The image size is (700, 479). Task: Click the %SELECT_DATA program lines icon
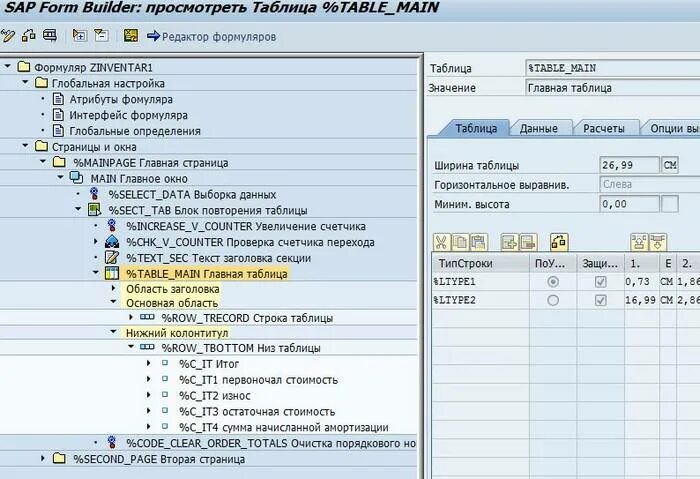click(94, 194)
